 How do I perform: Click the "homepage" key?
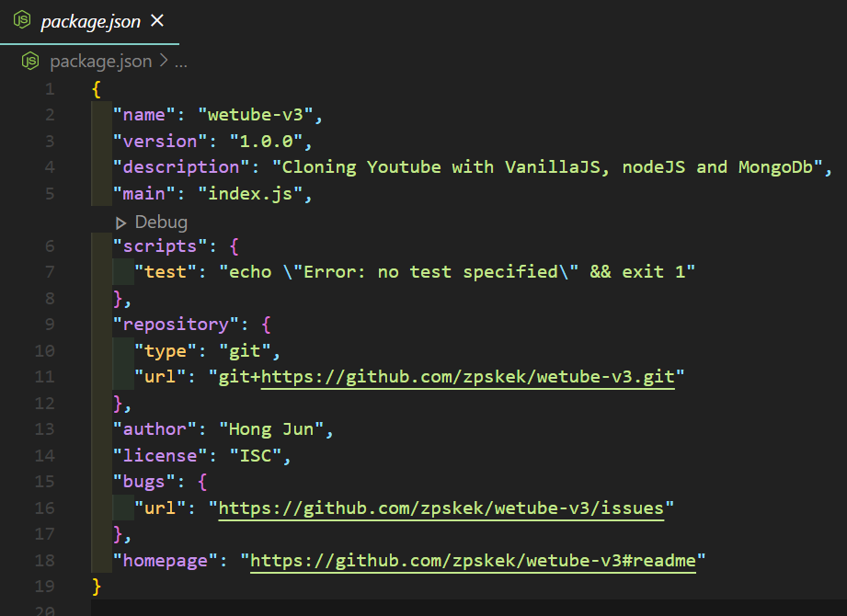coord(166,561)
